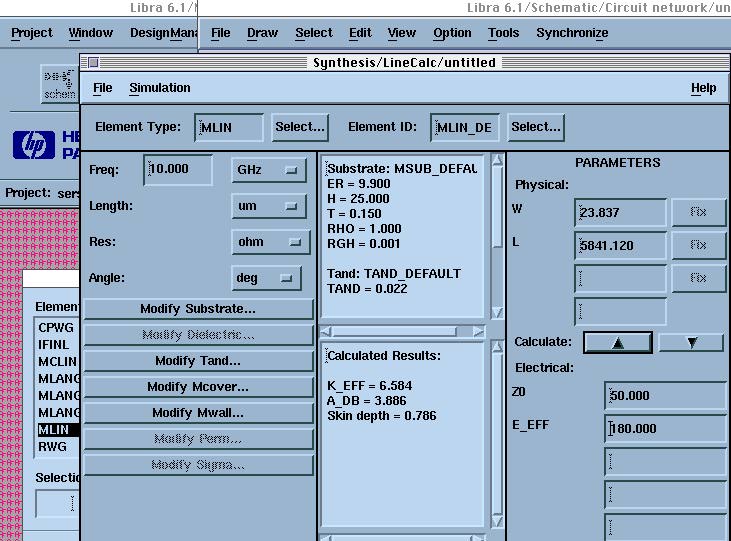The height and width of the screenshot is (541, 731).
Task: Click the W value field 23.837
Action: point(621,213)
